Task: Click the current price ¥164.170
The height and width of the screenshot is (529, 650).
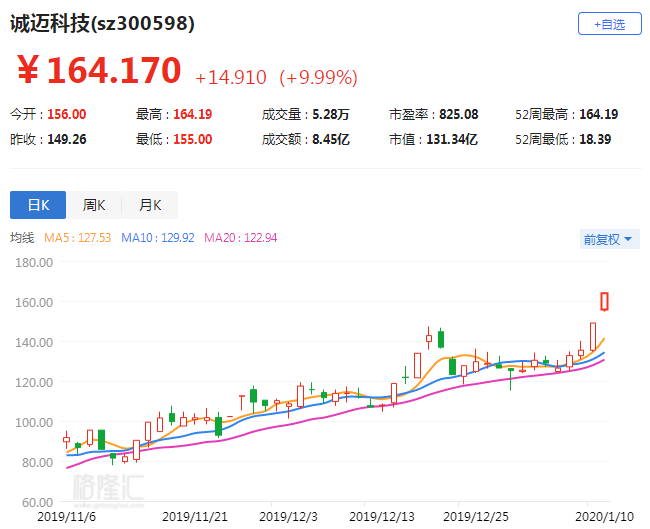Action: coord(99,70)
